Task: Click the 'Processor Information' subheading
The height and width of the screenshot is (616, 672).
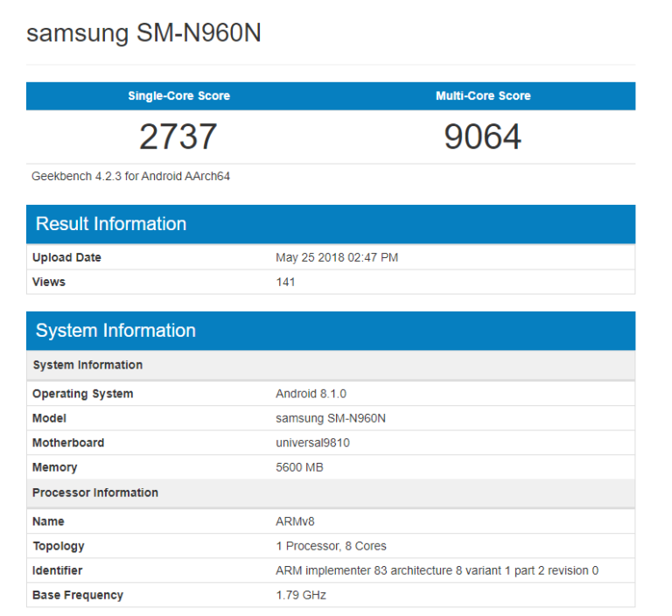Action: (331, 493)
